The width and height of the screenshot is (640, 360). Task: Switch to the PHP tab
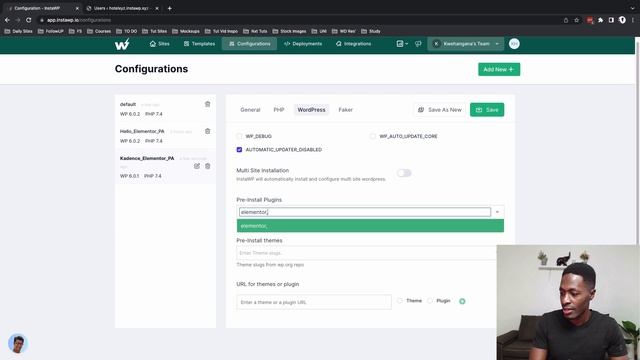tap(279, 110)
